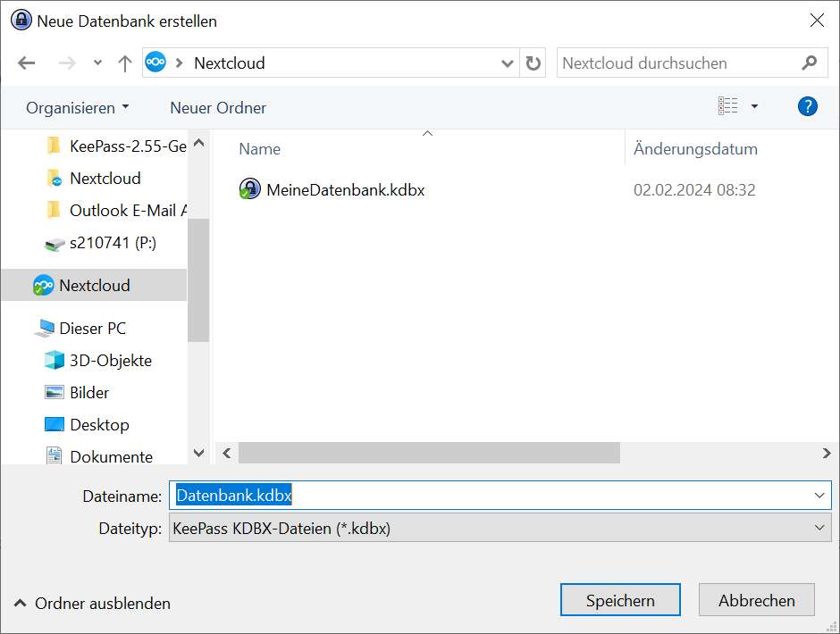This screenshot has height=634, width=840.
Task: Click the horizontal scrollbar thumb
Action: (429, 453)
